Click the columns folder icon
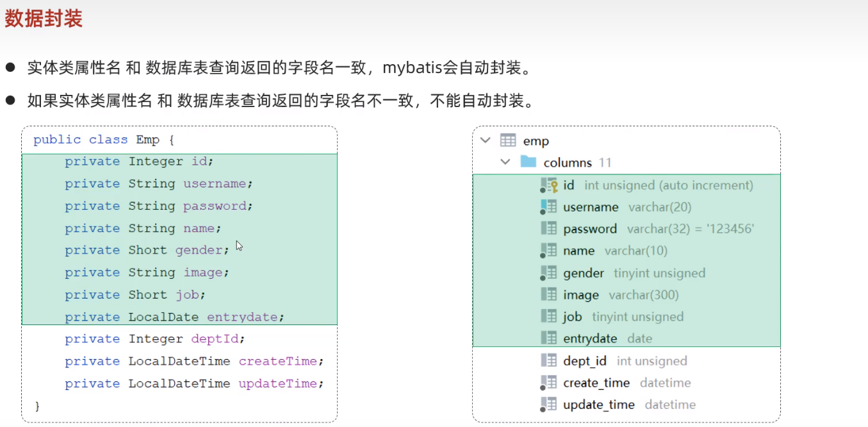This screenshot has height=427, width=868. (528, 162)
